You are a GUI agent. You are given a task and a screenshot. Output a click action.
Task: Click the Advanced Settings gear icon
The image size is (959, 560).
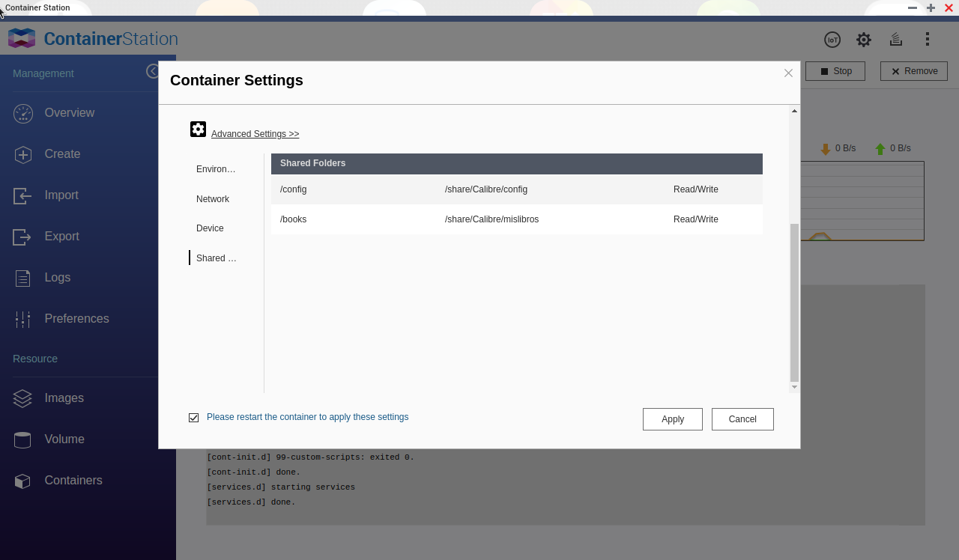[198, 130]
